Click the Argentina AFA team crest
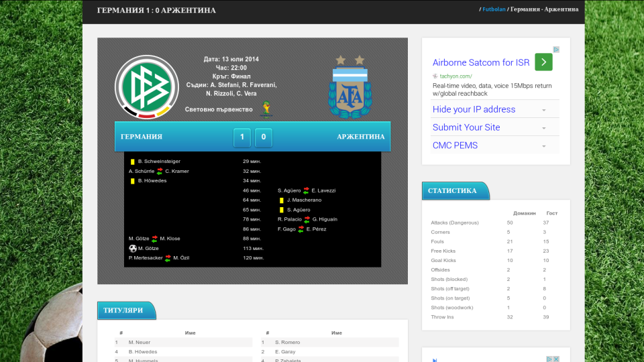 click(x=350, y=87)
